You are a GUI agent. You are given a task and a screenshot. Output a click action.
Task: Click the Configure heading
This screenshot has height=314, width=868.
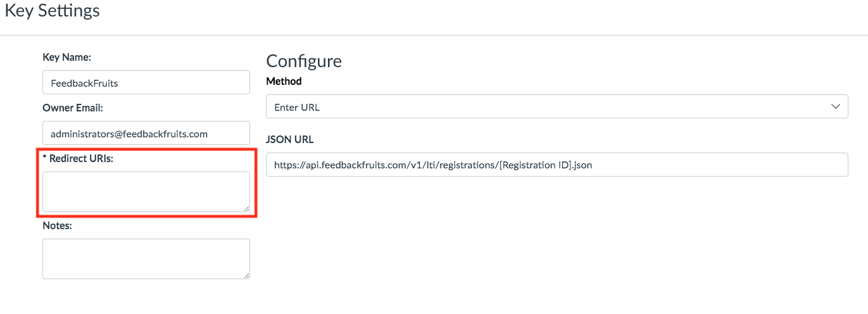(303, 61)
